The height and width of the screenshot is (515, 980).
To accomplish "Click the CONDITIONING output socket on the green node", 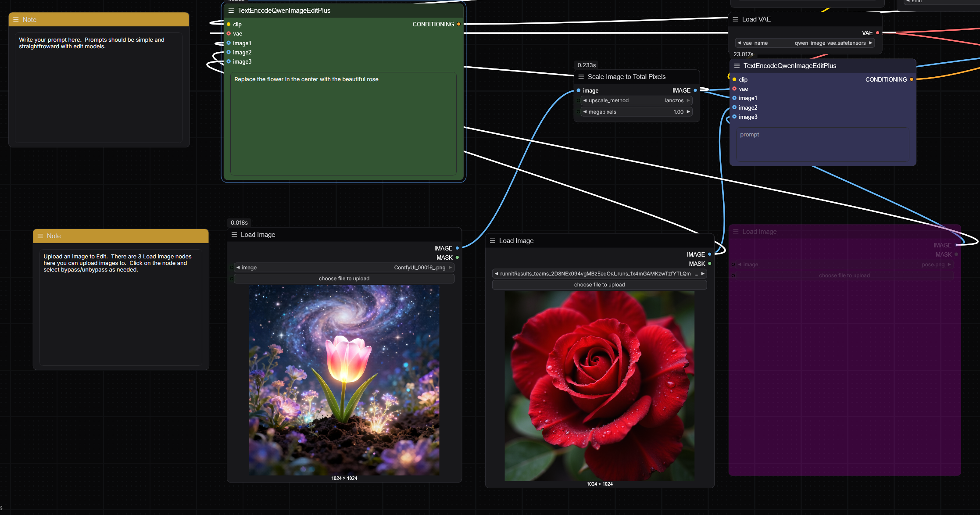I will [459, 24].
